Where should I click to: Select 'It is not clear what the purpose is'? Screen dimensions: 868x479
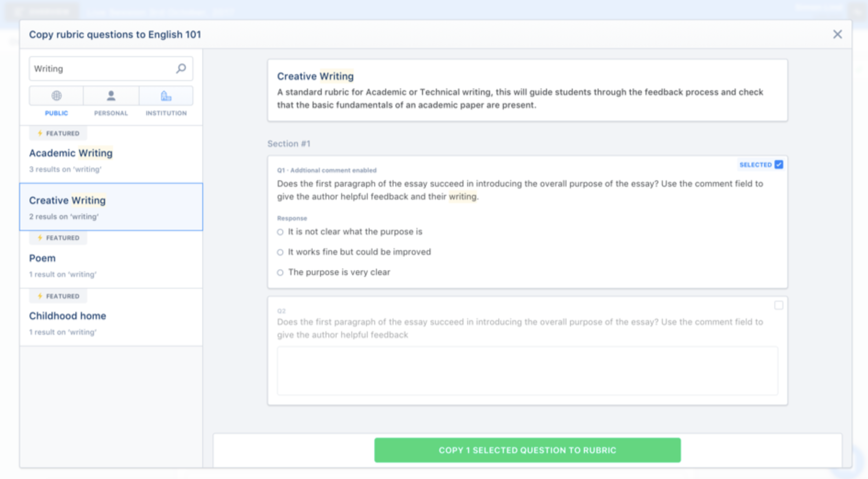tap(280, 232)
